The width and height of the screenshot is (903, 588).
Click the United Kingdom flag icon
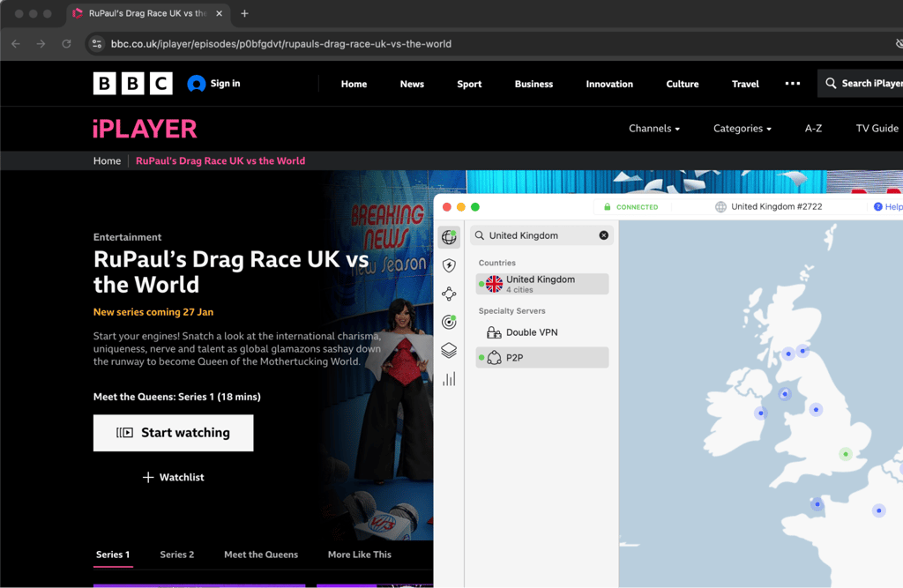(x=494, y=283)
